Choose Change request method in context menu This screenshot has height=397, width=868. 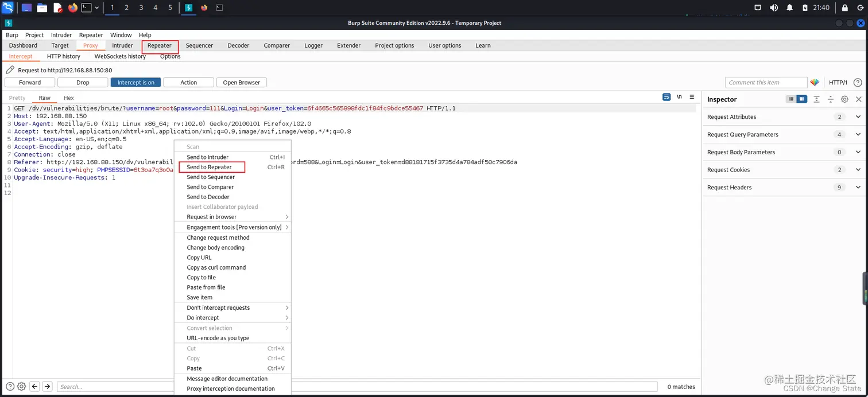tap(232, 238)
